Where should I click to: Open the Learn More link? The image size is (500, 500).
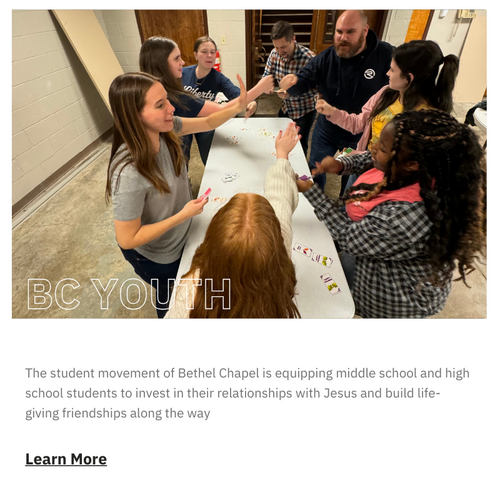click(66, 459)
